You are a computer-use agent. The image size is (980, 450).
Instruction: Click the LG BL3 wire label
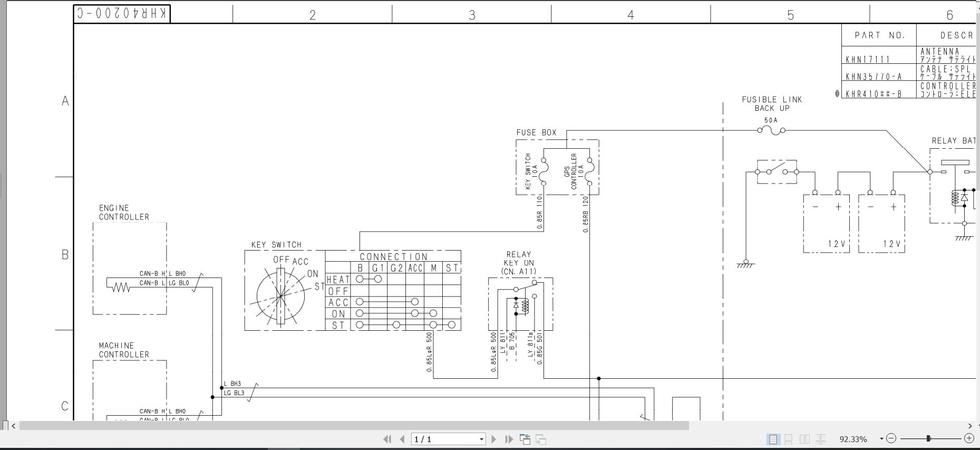[x=234, y=393]
